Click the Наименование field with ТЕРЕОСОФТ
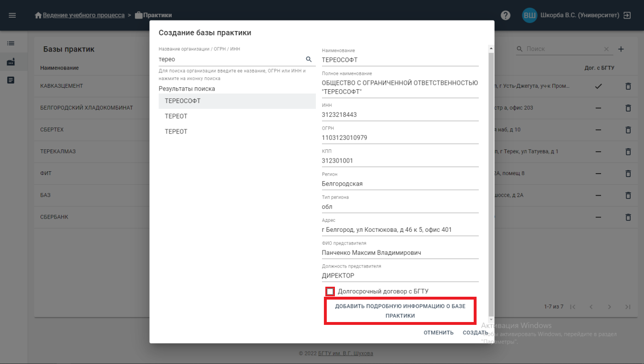 (400, 60)
